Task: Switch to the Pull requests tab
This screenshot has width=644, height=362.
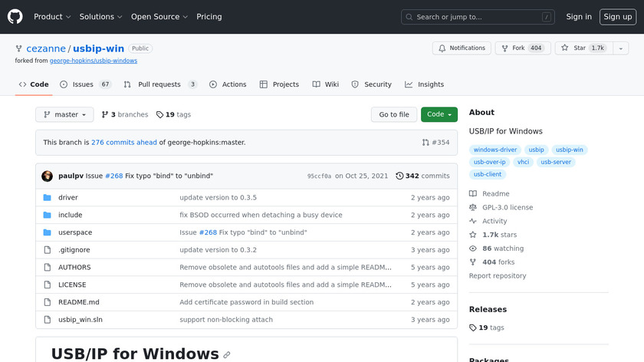Action: click(x=160, y=84)
